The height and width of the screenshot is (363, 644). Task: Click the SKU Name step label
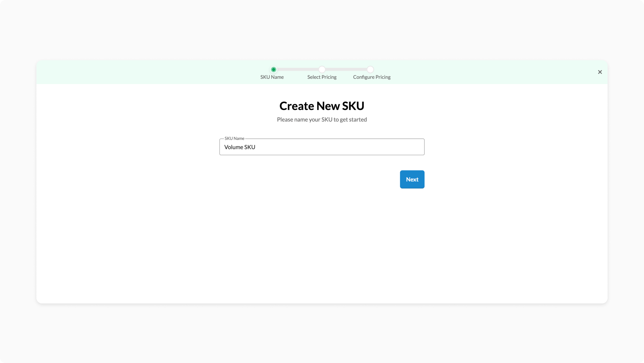(272, 77)
